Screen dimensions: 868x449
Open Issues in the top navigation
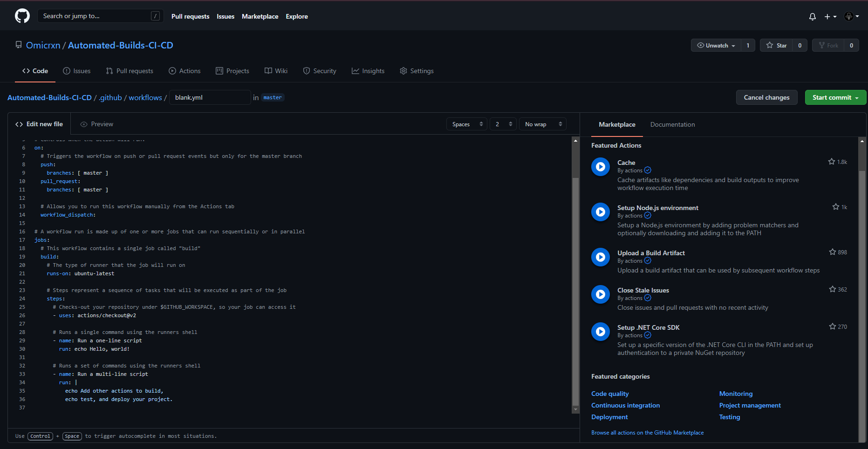(x=226, y=16)
